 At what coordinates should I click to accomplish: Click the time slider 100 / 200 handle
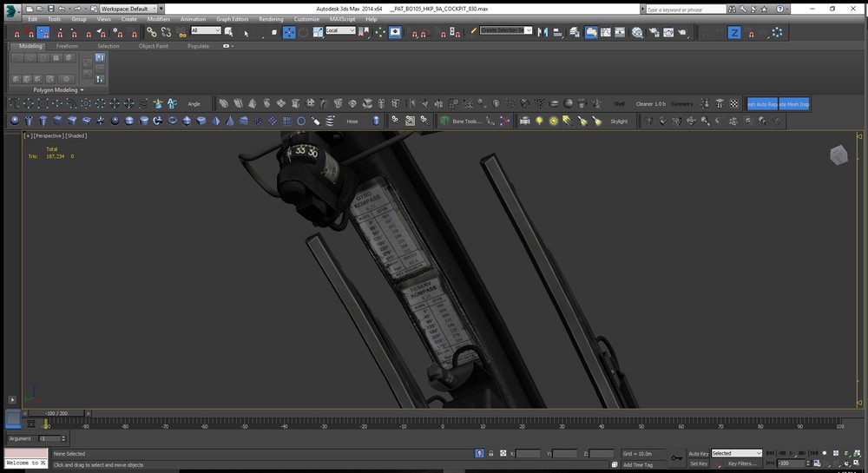click(56, 413)
